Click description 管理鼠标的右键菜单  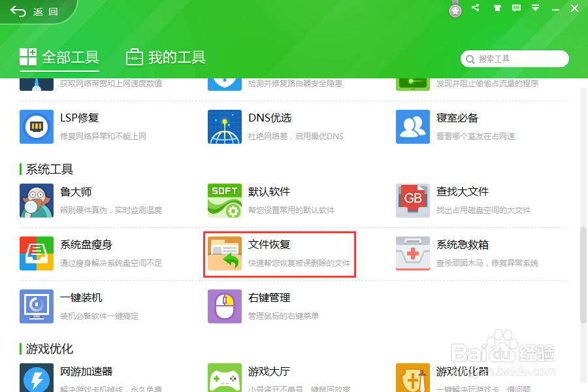pyautogui.click(x=284, y=316)
